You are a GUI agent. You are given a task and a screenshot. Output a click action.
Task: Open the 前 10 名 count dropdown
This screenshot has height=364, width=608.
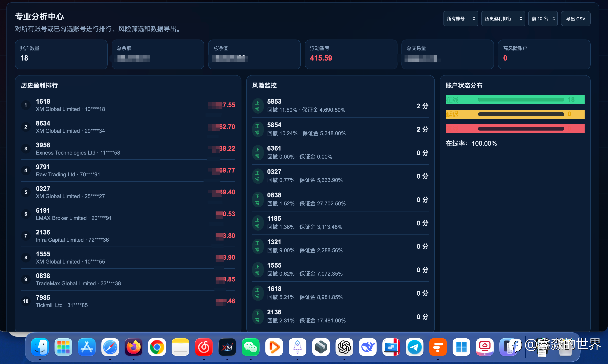(x=543, y=19)
